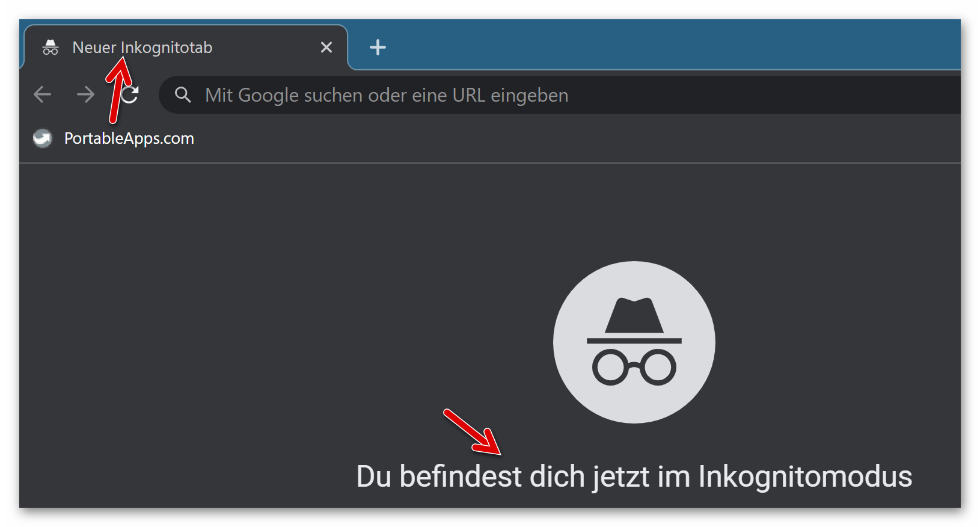Go back with the left arrow button

[x=42, y=94]
